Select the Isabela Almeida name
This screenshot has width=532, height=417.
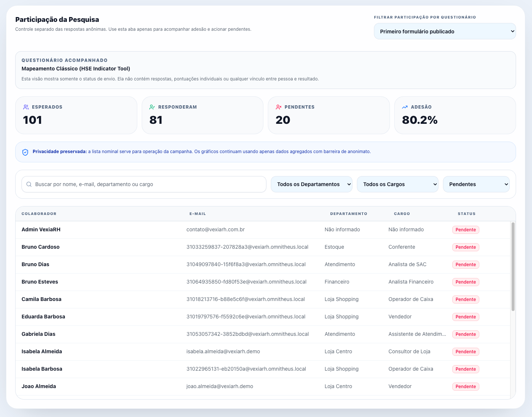(42, 351)
